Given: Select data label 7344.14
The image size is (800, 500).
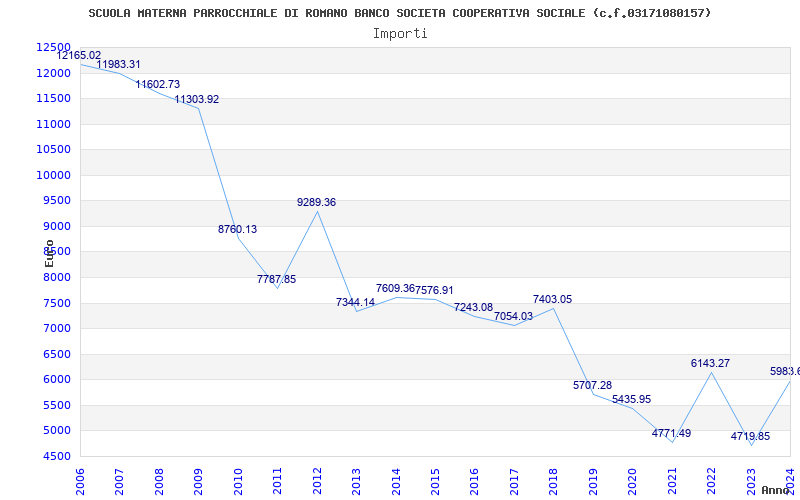Looking at the screenshot, I should 356,302.
